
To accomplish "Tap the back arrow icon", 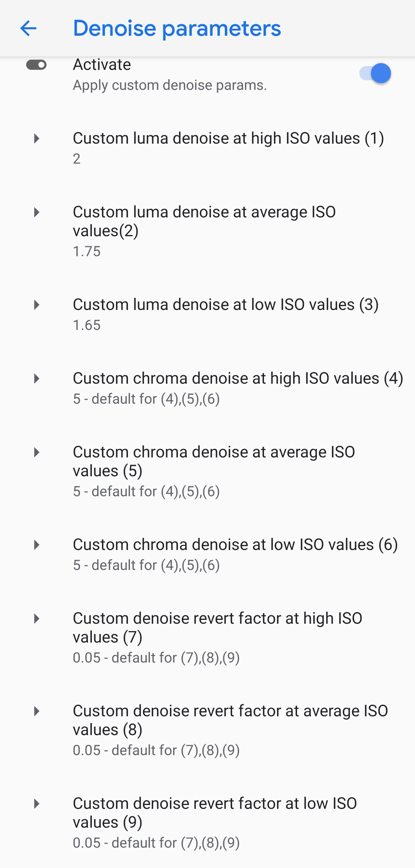I will click(x=28, y=28).
